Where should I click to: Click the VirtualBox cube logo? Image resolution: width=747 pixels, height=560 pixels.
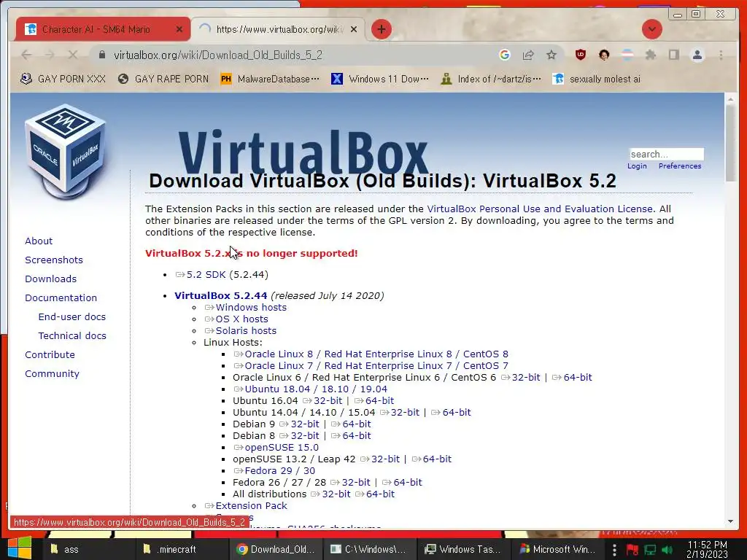click(x=65, y=151)
